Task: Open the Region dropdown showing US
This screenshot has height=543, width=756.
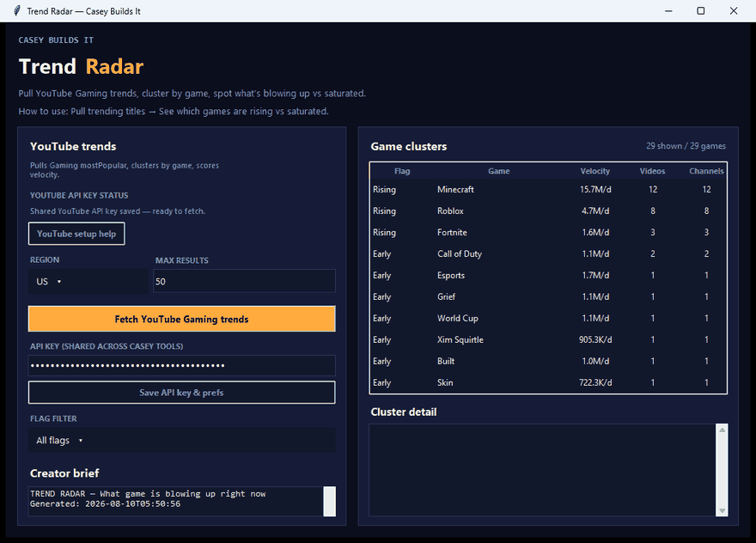Action: [88, 281]
